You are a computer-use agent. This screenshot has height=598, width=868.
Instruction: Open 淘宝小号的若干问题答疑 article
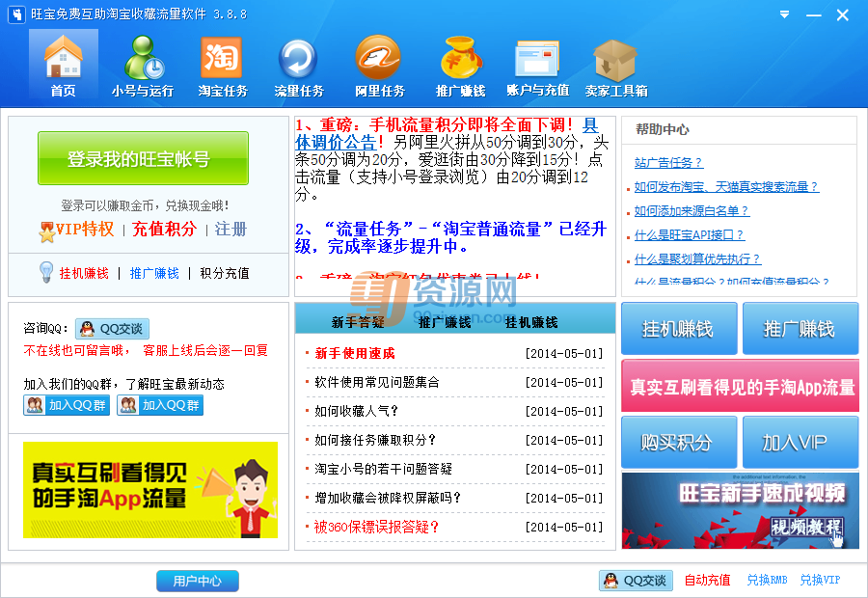tap(384, 469)
